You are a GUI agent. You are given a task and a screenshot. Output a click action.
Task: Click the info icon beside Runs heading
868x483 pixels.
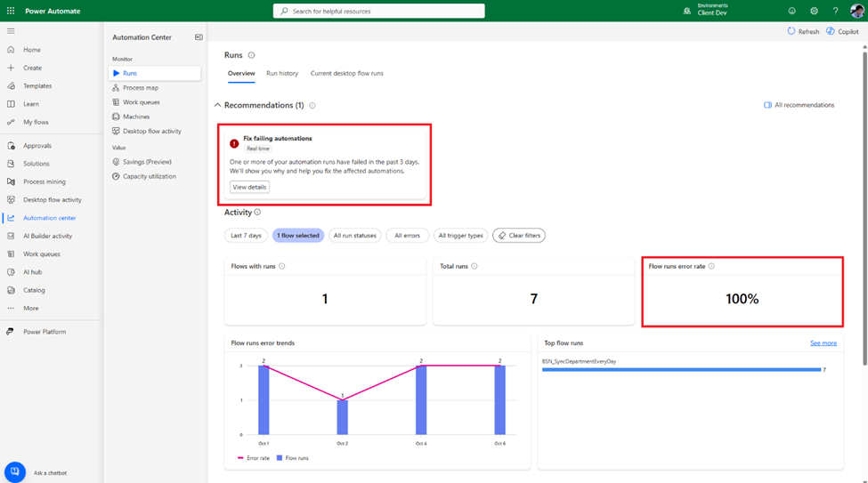click(251, 55)
